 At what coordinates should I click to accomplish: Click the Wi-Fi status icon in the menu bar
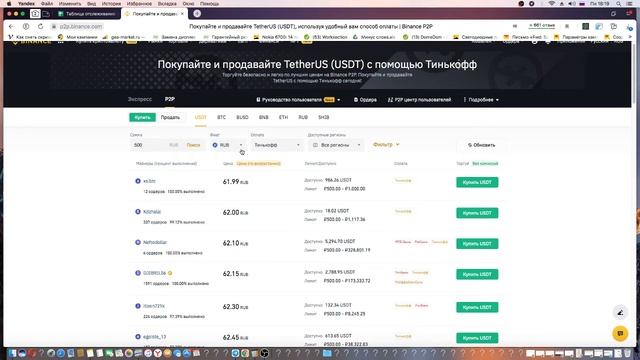551,3
